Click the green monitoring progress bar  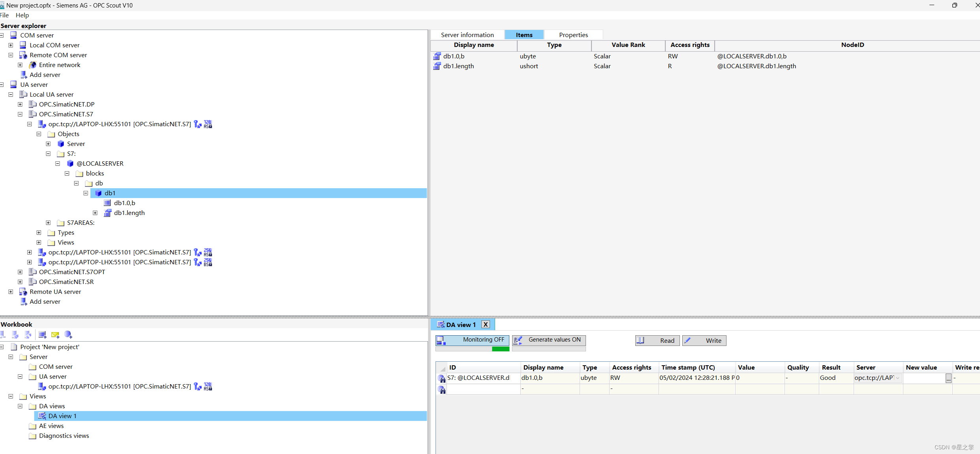(x=501, y=349)
